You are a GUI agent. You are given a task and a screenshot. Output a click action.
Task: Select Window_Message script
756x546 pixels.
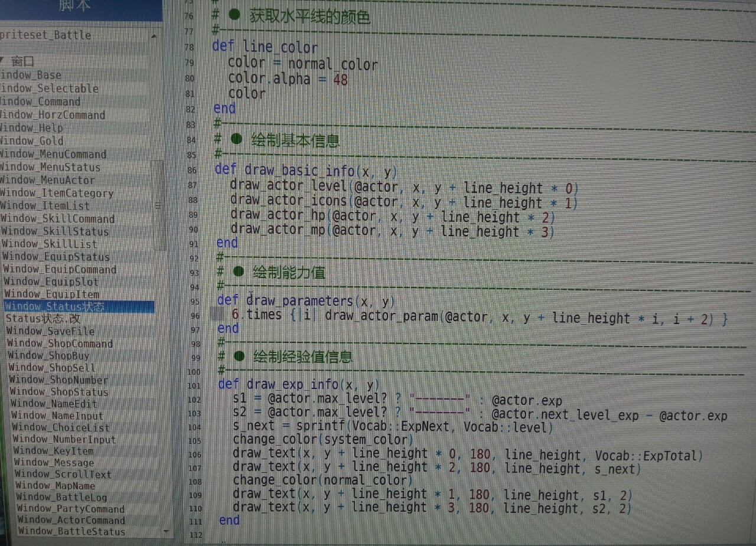[54, 462]
